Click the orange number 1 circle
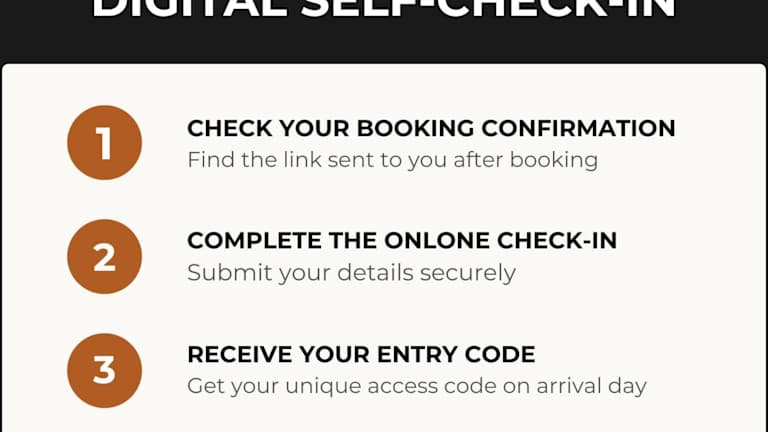 (x=104, y=144)
